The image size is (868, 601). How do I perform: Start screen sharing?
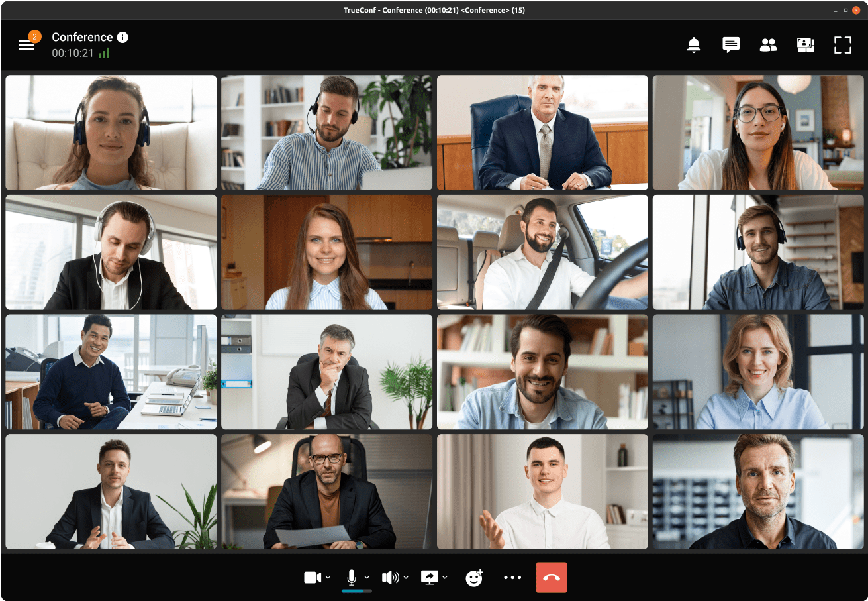(x=430, y=577)
